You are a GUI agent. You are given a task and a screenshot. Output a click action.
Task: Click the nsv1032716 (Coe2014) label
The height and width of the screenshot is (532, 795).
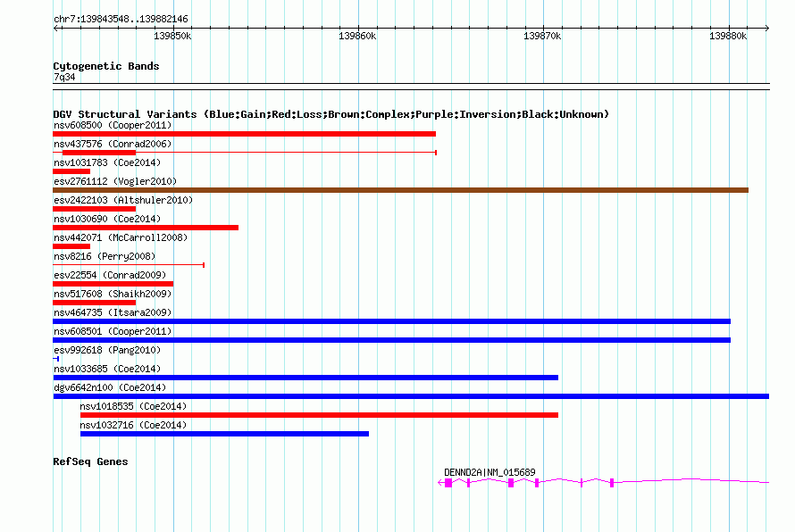coord(133,425)
